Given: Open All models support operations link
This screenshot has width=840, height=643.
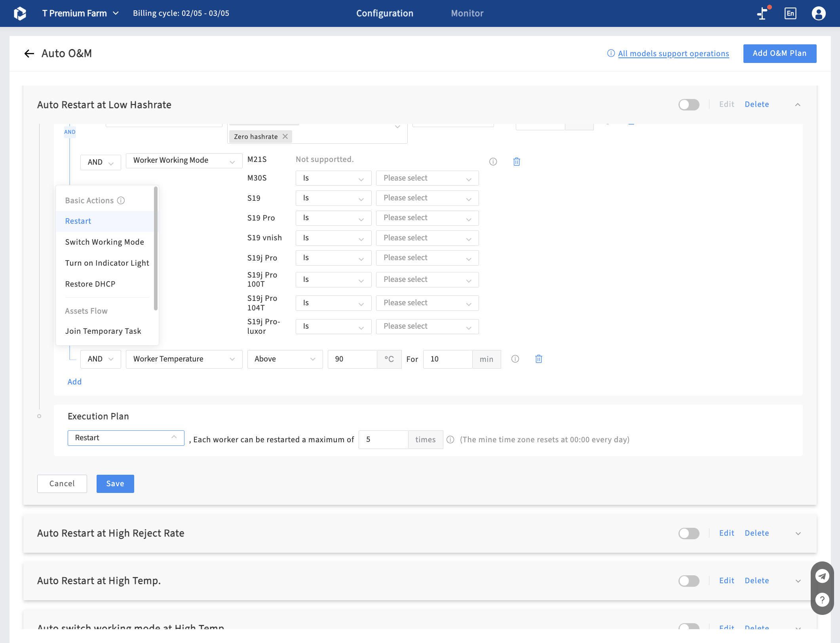Looking at the screenshot, I should (673, 53).
